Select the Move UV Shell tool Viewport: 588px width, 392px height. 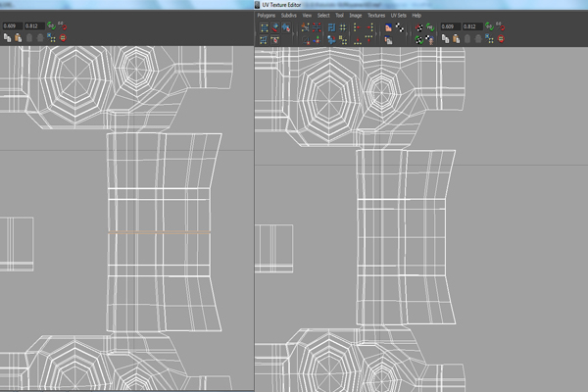[275, 27]
